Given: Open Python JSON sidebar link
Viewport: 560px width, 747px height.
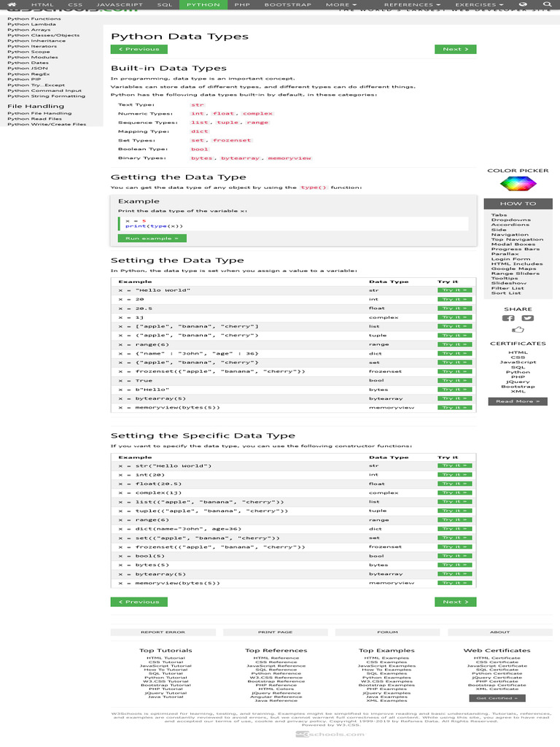Looking at the screenshot, I should pyautogui.click(x=28, y=68).
